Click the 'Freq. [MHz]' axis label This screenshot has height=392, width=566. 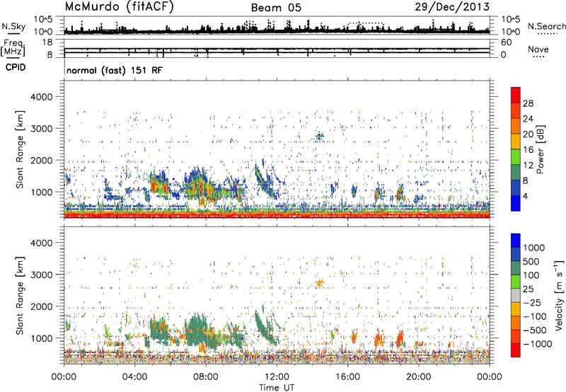[x=13, y=47]
